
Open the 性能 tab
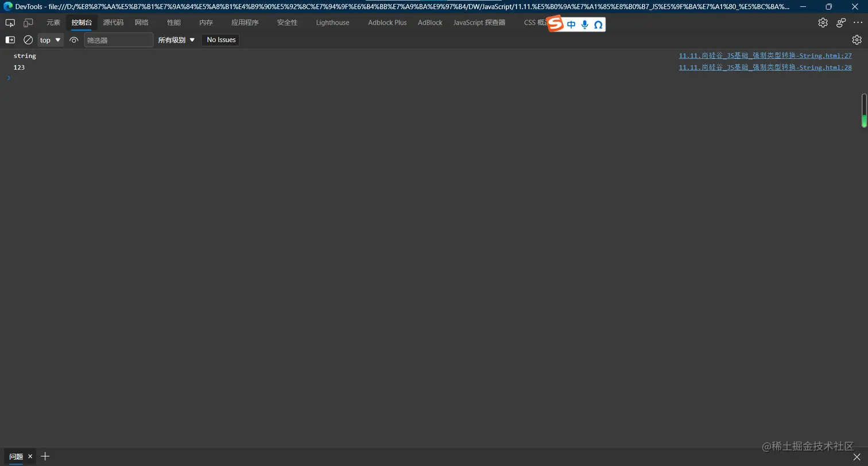pos(173,22)
